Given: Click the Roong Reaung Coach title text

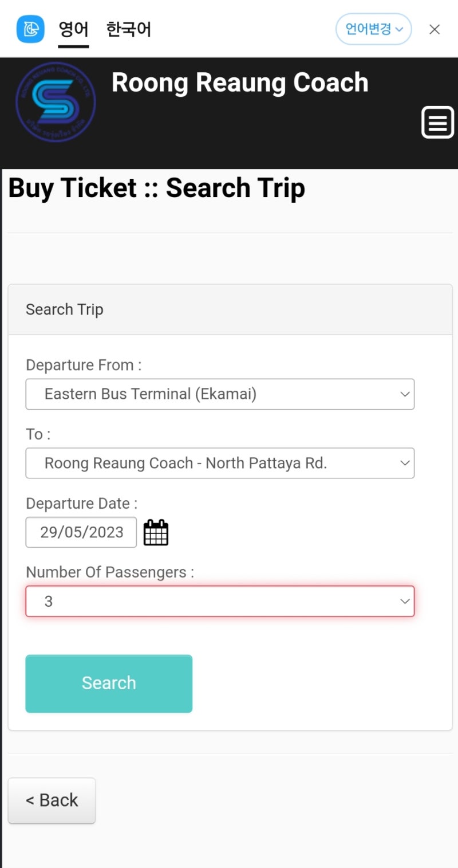Looking at the screenshot, I should click(240, 83).
